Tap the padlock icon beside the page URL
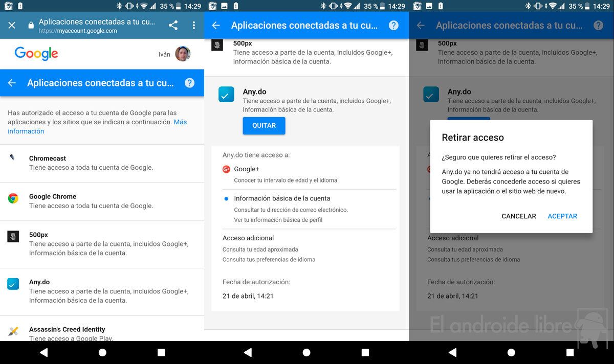This screenshot has width=614, height=364. click(x=31, y=26)
